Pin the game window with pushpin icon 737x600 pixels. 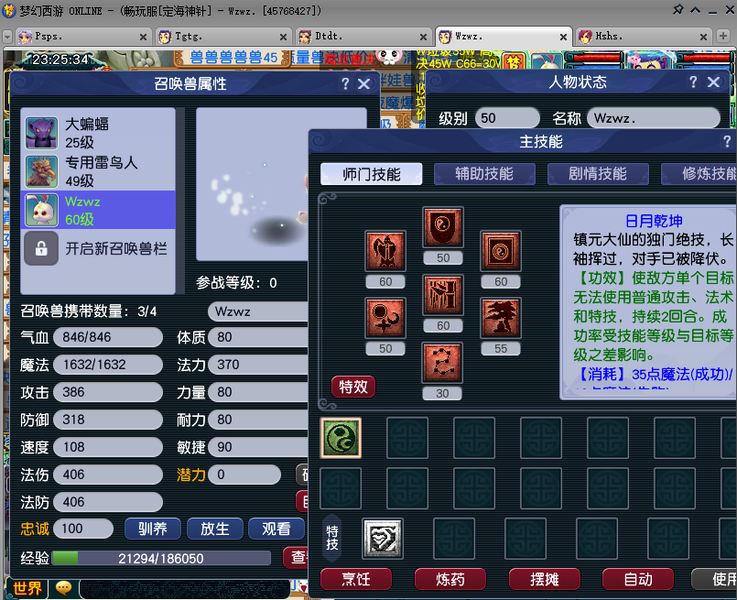[x=678, y=9]
